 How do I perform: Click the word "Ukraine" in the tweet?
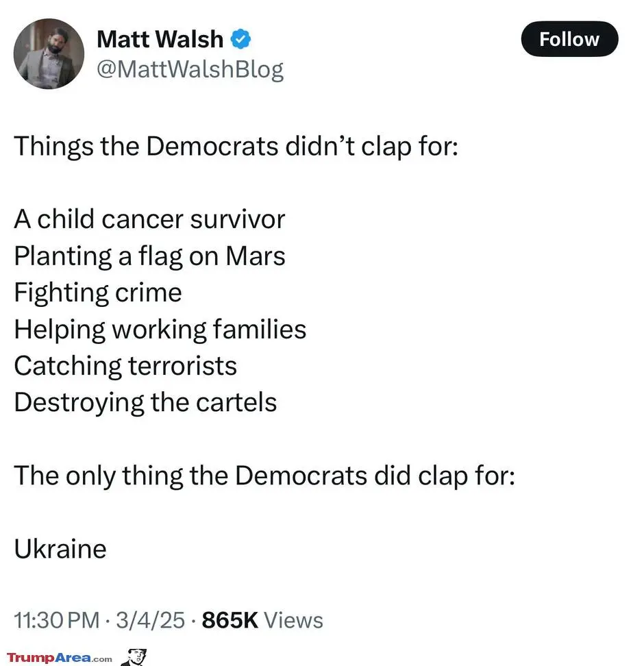click(x=60, y=548)
